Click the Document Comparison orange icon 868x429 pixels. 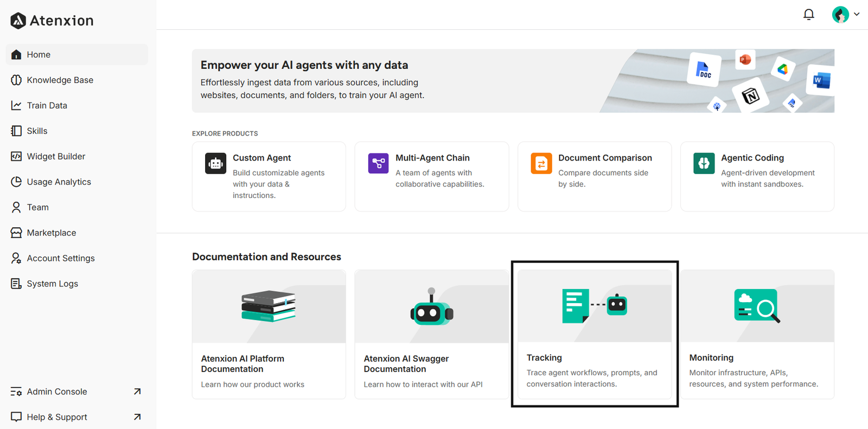click(541, 163)
